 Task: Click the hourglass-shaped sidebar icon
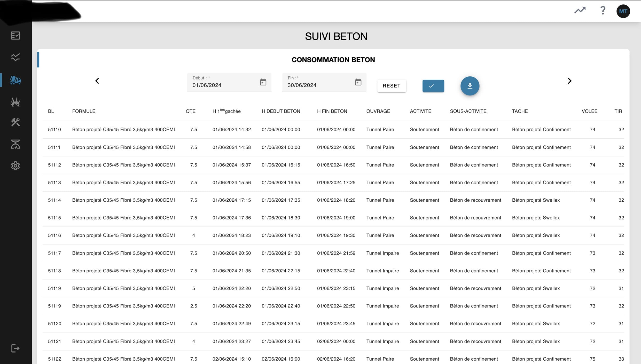(x=15, y=144)
